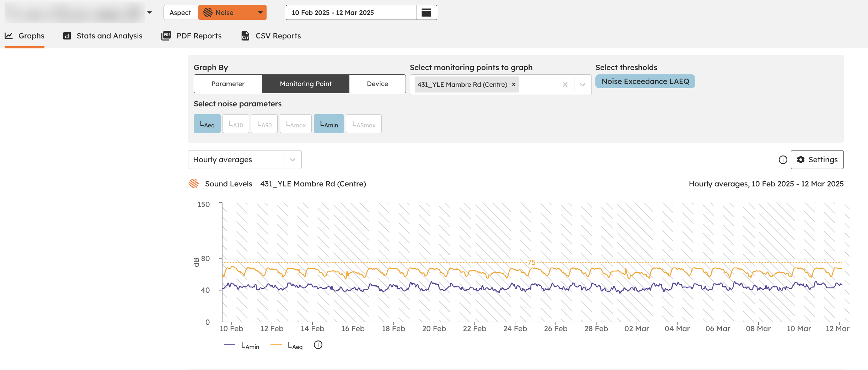Toggle the Noise Exceedance LAEQ threshold
Image resolution: width=868 pixels, height=370 pixels.
(645, 81)
